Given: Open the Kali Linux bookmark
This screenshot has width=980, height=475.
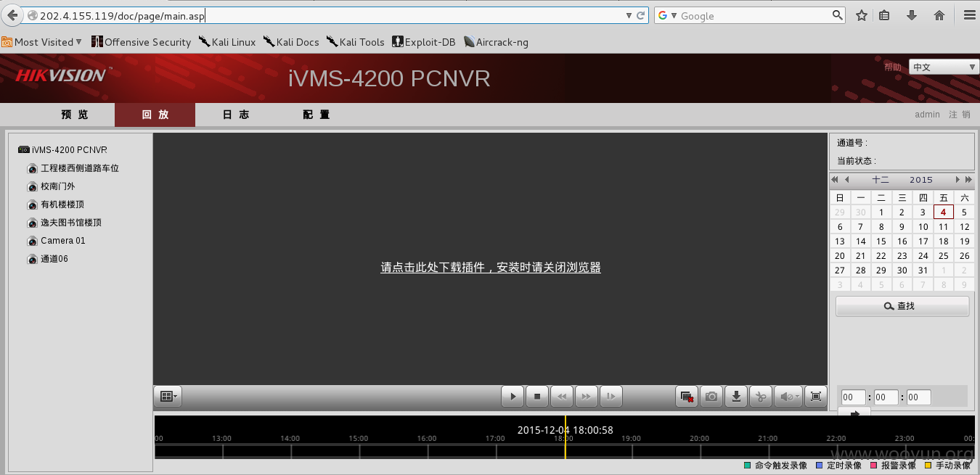Looking at the screenshot, I should point(227,42).
